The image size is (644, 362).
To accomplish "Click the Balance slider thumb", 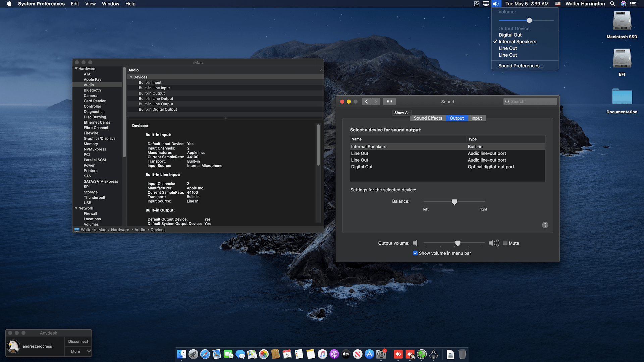I will pyautogui.click(x=454, y=202).
